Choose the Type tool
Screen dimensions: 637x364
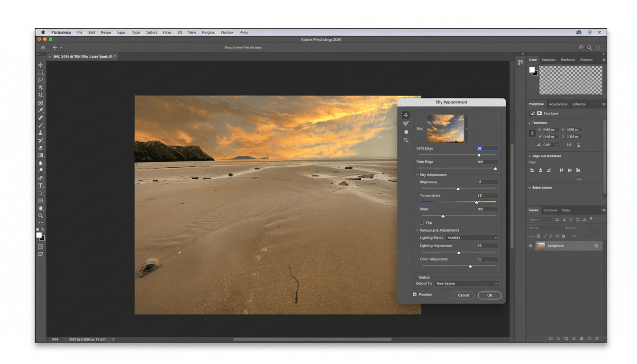[41, 186]
